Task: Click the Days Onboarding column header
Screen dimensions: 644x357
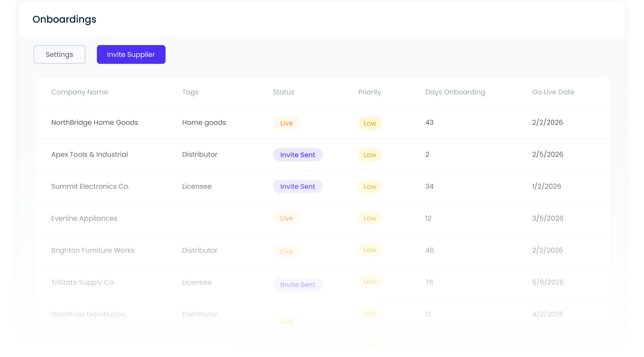Action: pyautogui.click(x=455, y=92)
